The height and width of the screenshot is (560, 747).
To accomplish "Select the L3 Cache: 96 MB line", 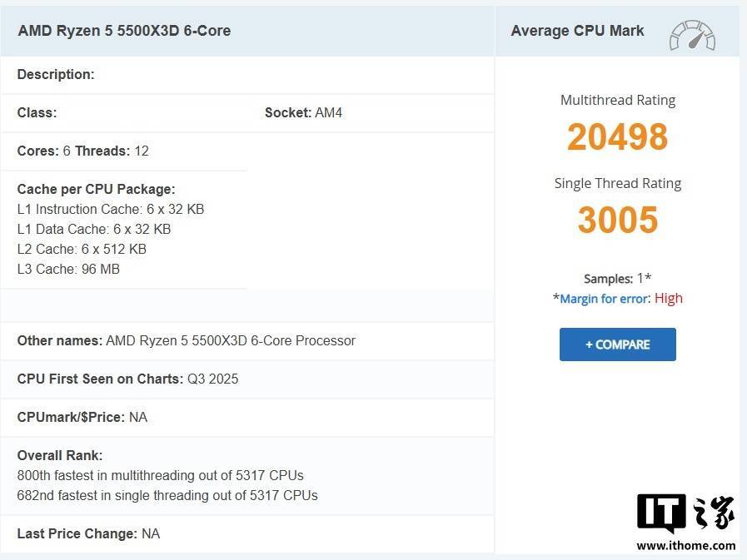I will point(68,269).
